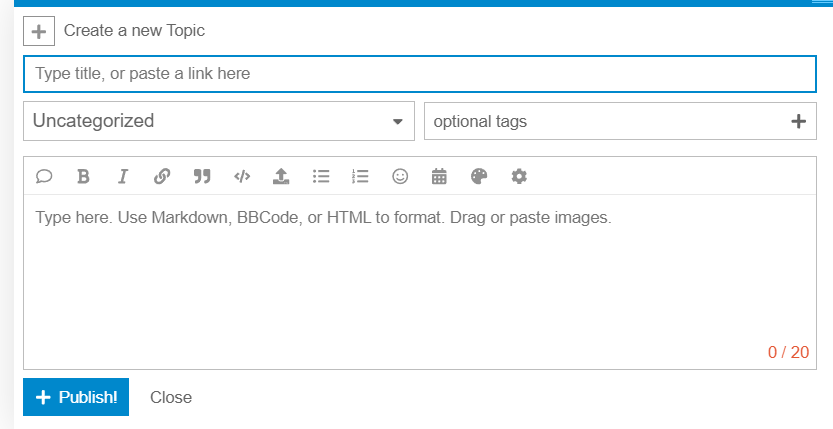Insert a hyperlink with the chain icon
Viewport: 833px width, 429px height.
point(162,176)
